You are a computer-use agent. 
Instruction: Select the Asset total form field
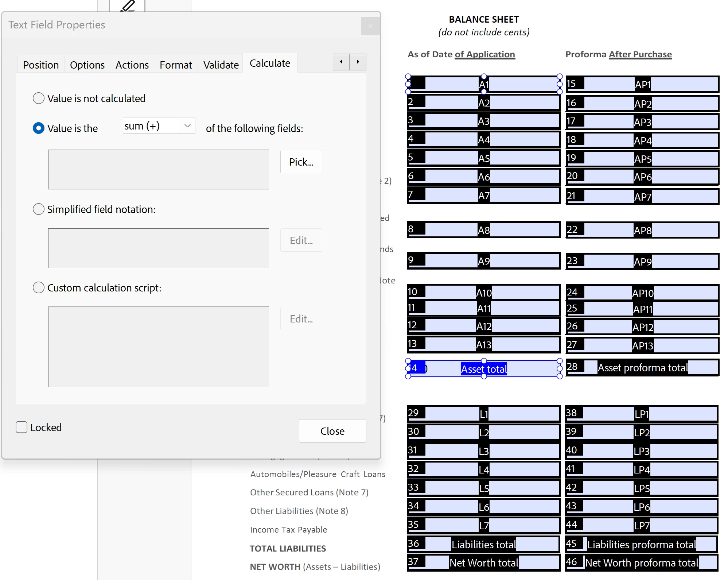click(x=483, y=369)
